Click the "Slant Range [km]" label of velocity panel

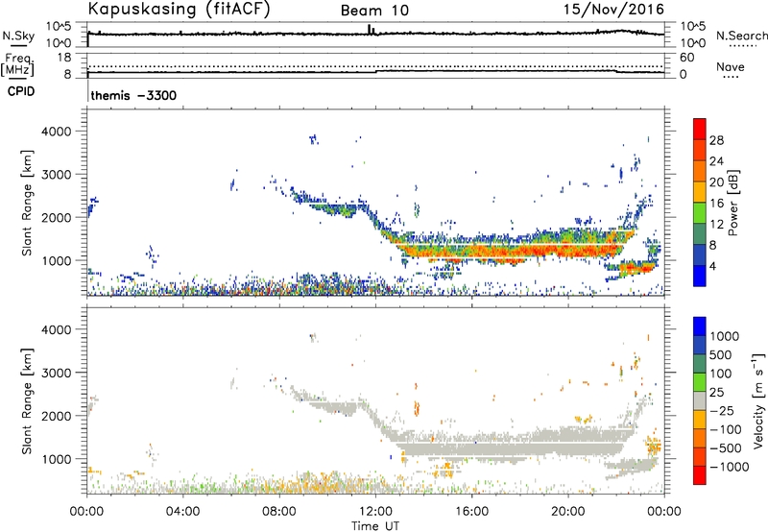[x=26, y=401]
